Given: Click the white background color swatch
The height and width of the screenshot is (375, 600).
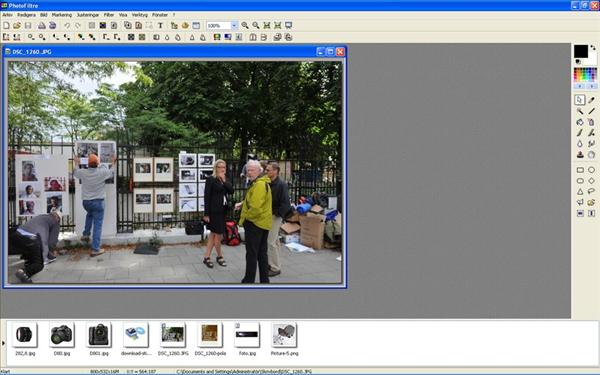Looking at the screenshot, I should (x=592, y=60).
